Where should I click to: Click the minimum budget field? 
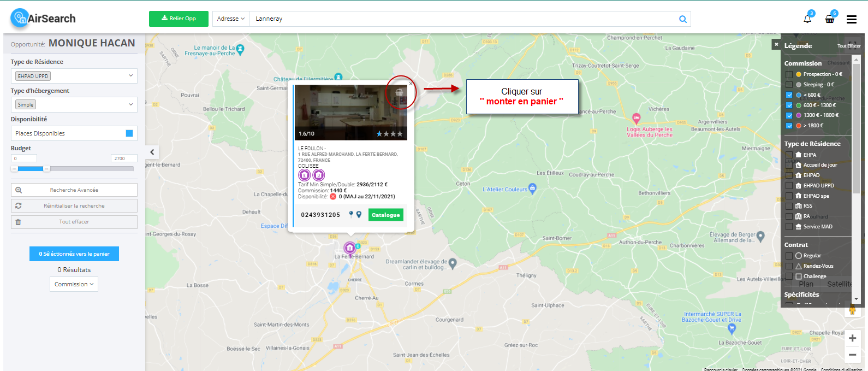(x=24, y=158)
